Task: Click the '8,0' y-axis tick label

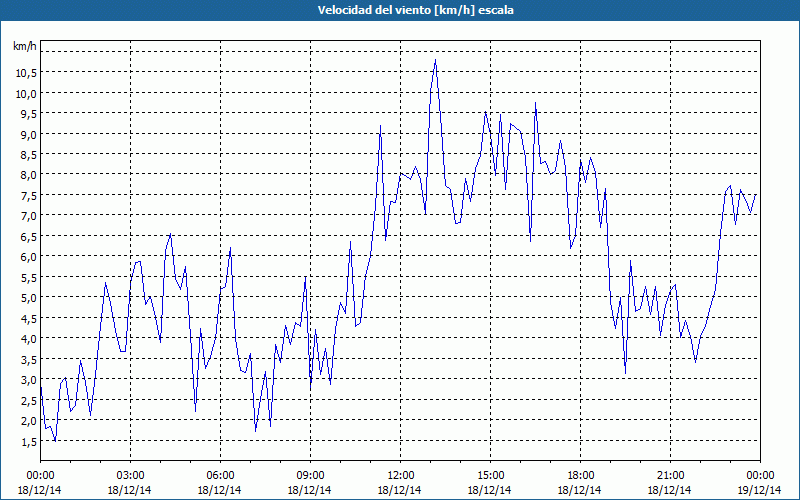Action: pos(29,175)
